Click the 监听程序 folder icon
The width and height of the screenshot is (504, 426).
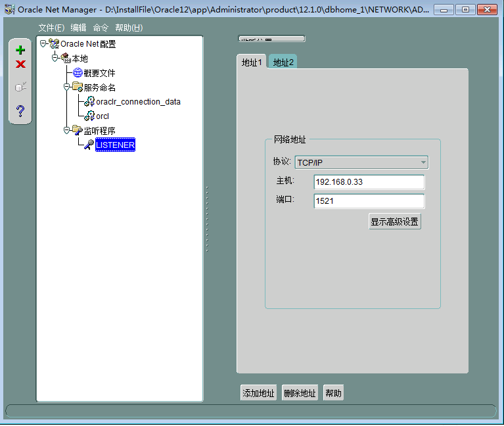click(78, 130)
